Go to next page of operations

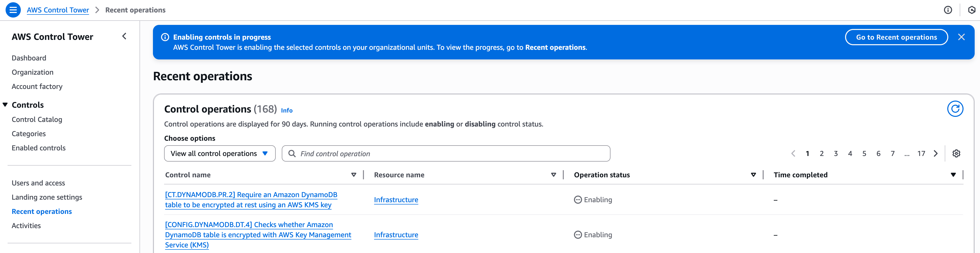(x=935, y=153)
